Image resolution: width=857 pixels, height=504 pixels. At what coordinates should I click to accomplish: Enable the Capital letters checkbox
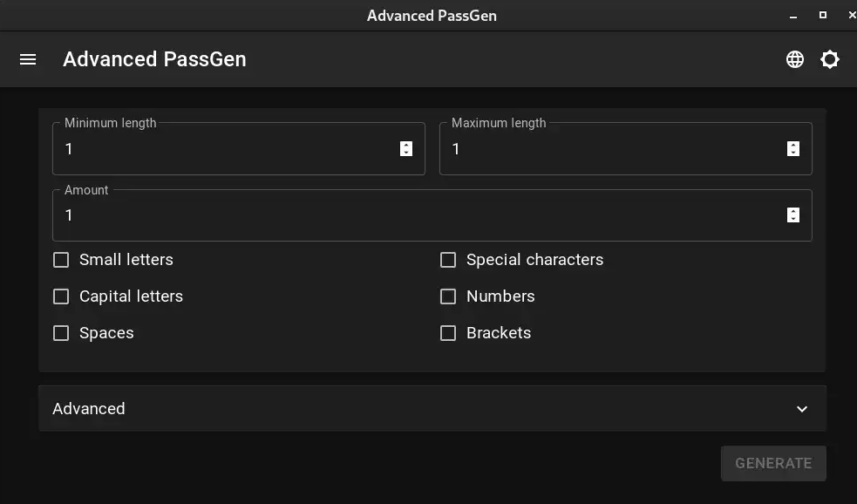pos(61,296)
